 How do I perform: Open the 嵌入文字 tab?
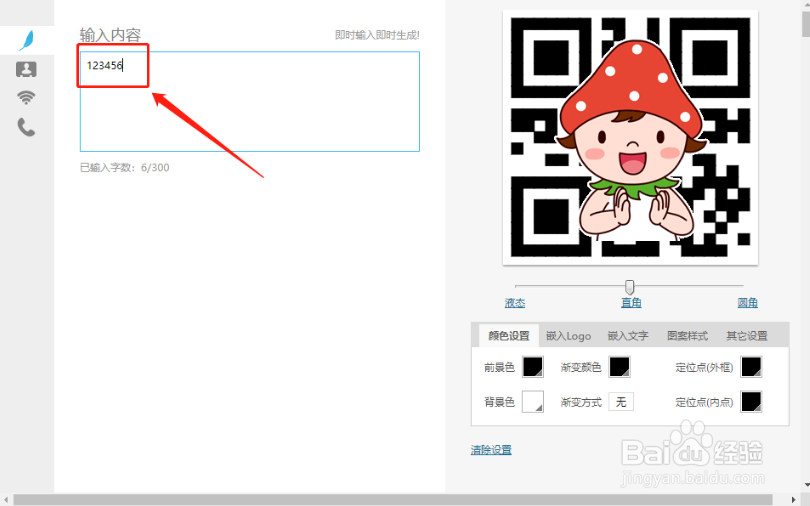628,336
